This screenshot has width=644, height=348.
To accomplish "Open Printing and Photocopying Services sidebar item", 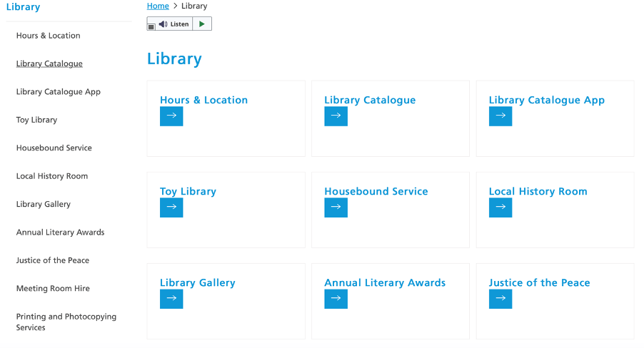I will [x=66, y=322].
